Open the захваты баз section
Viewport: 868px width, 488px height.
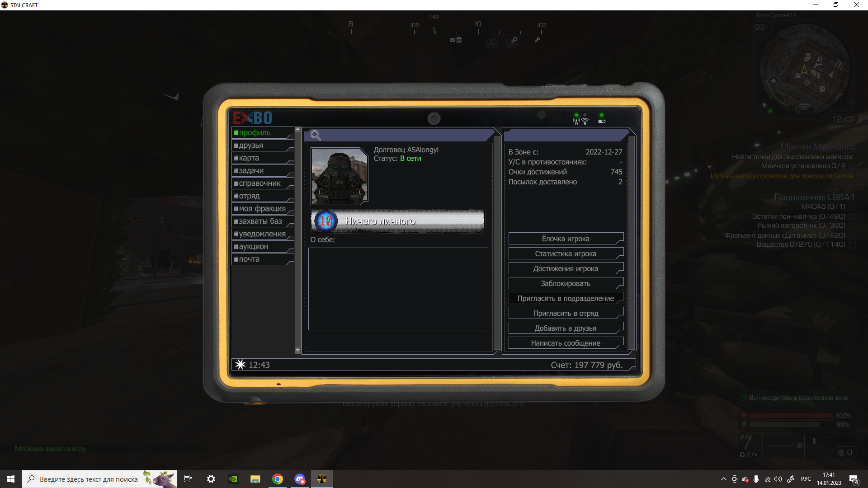pyautogui.click(x=263, y=221)
